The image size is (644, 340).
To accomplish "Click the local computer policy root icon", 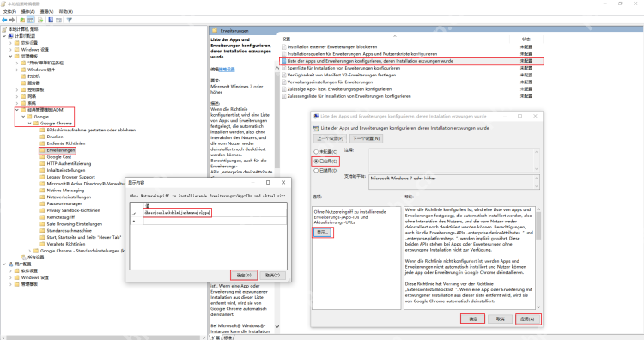I will pyautogui.click(x=4, y=29).
